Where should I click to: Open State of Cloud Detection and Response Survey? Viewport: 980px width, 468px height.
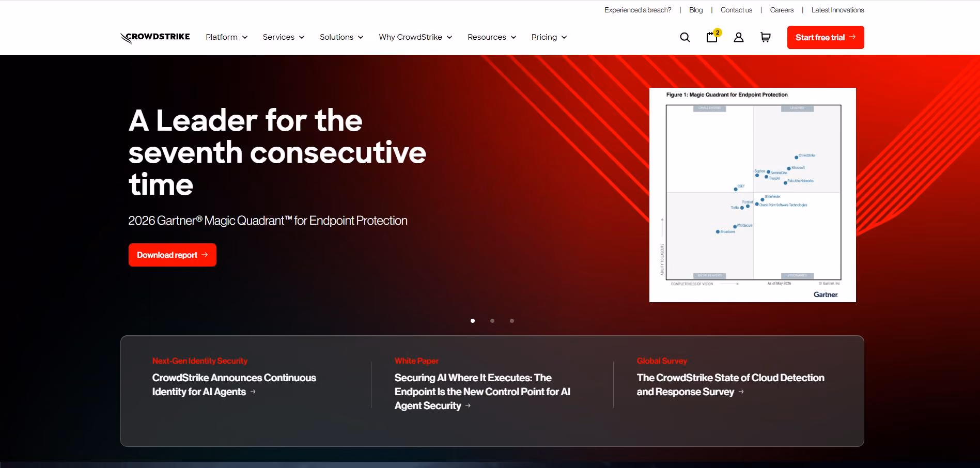[x=730, y=385]
